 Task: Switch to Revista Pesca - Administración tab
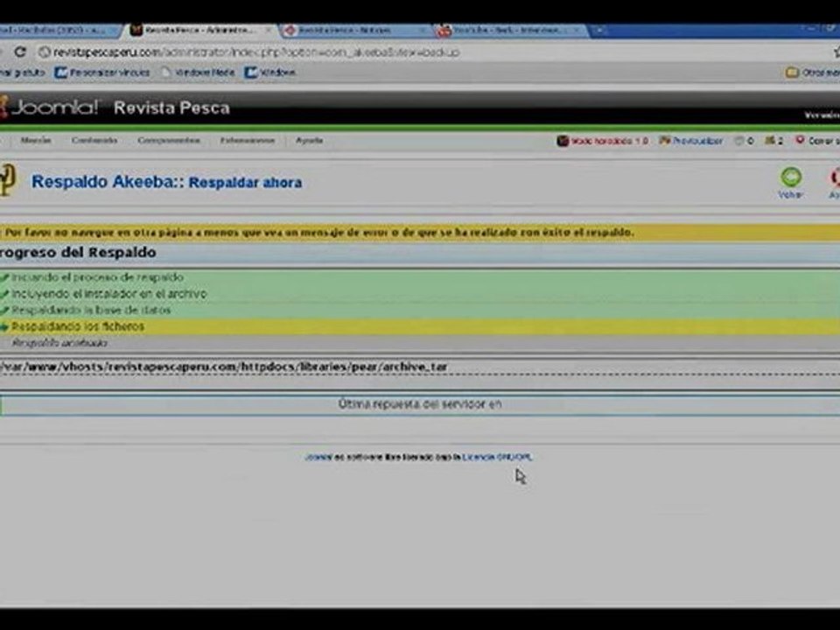(199, 31)
